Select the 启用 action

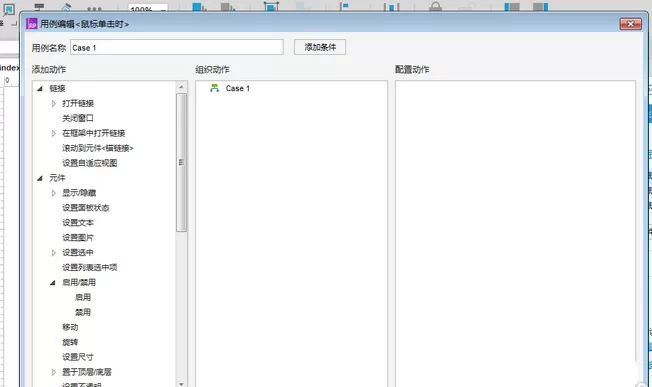pos(83,298)
